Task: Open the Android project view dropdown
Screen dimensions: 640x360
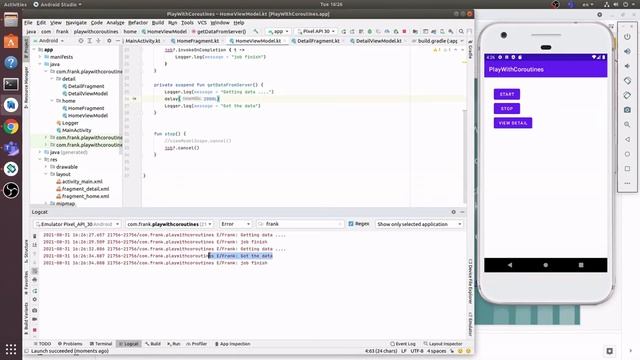Action: [51, 41]
